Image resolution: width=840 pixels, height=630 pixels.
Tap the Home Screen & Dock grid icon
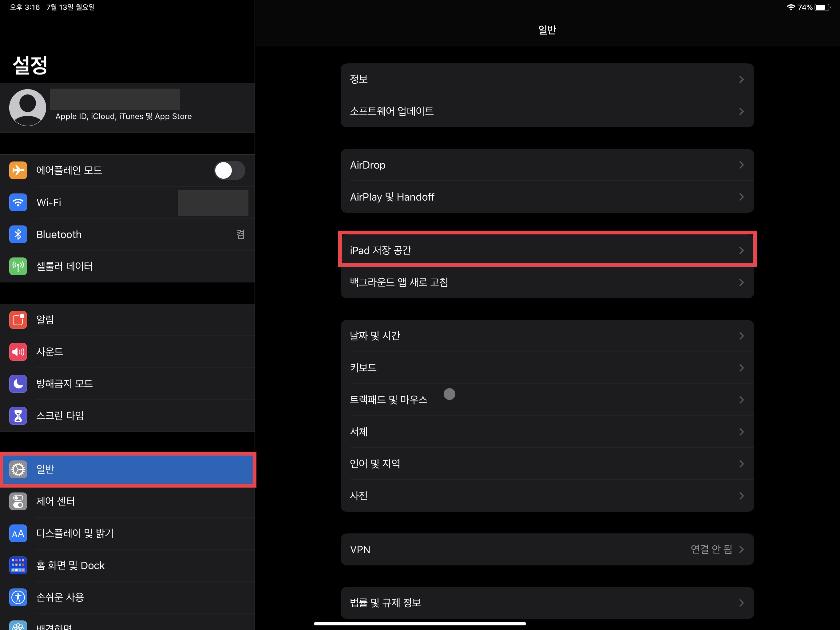coord(18,565)
